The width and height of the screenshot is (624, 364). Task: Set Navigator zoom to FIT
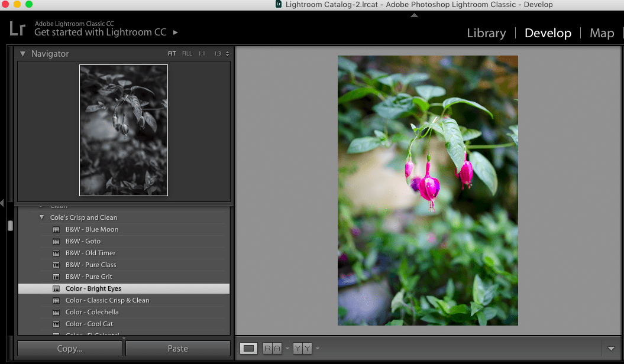(172, 54)
